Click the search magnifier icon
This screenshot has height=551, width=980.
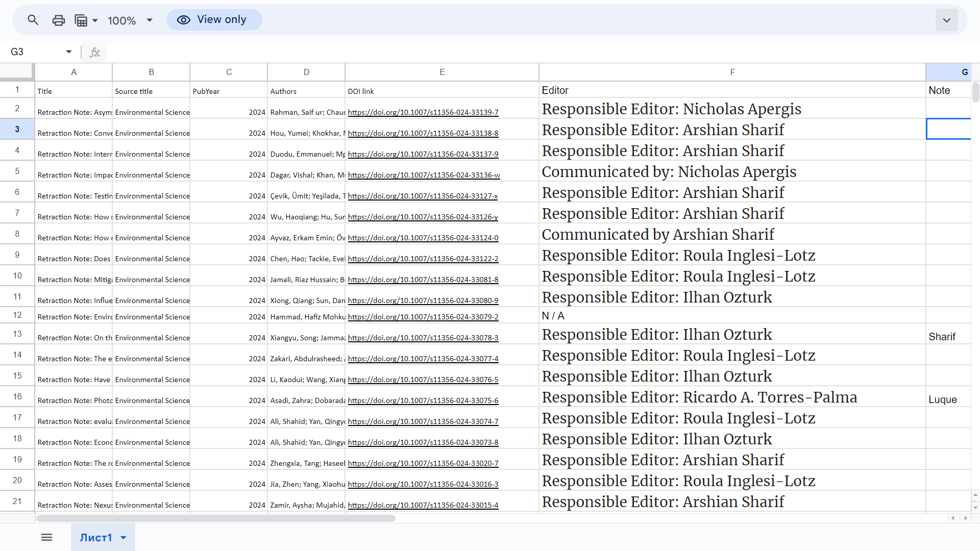click(x=33, y=20)
